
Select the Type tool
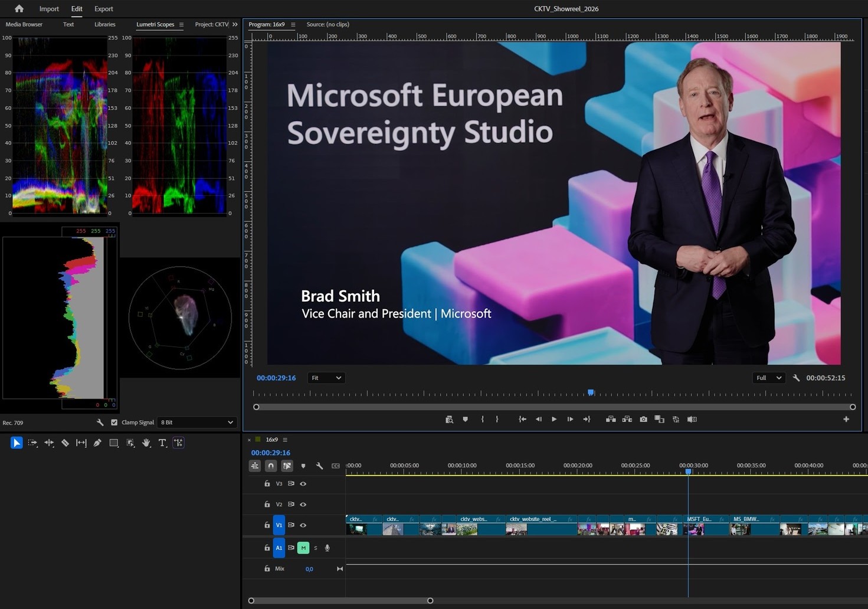coord(162,443)
